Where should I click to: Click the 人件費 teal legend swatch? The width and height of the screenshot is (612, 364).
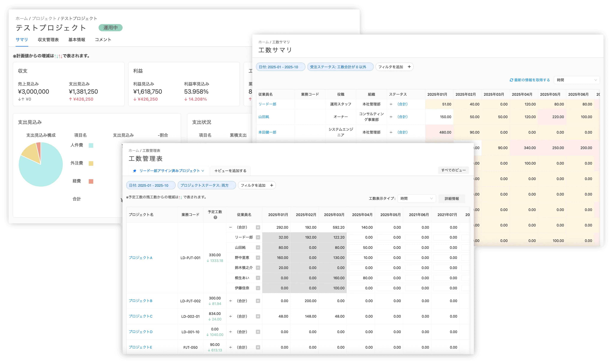pyautogui.click(x=91, y=145)
